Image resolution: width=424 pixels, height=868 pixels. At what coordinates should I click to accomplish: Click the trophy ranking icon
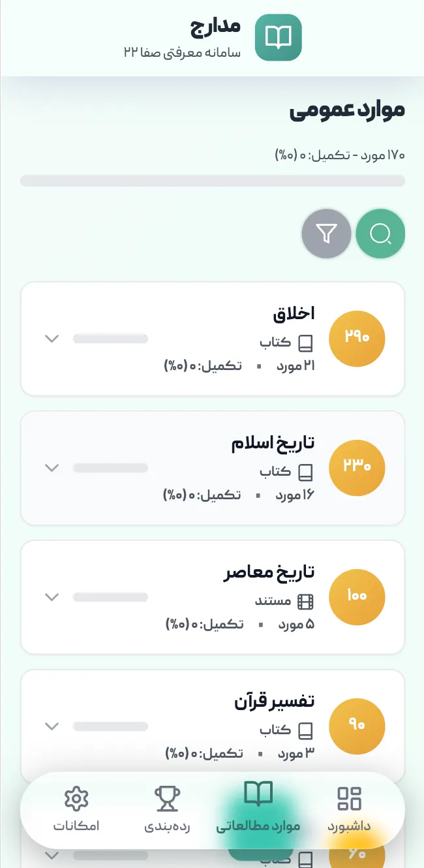pyautogui.click(x=167, y=798)
